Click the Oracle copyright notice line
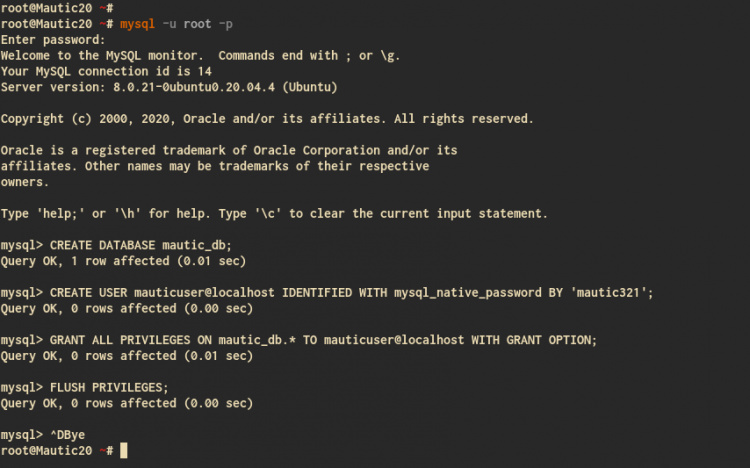750x468 pixels. (267, 119)
